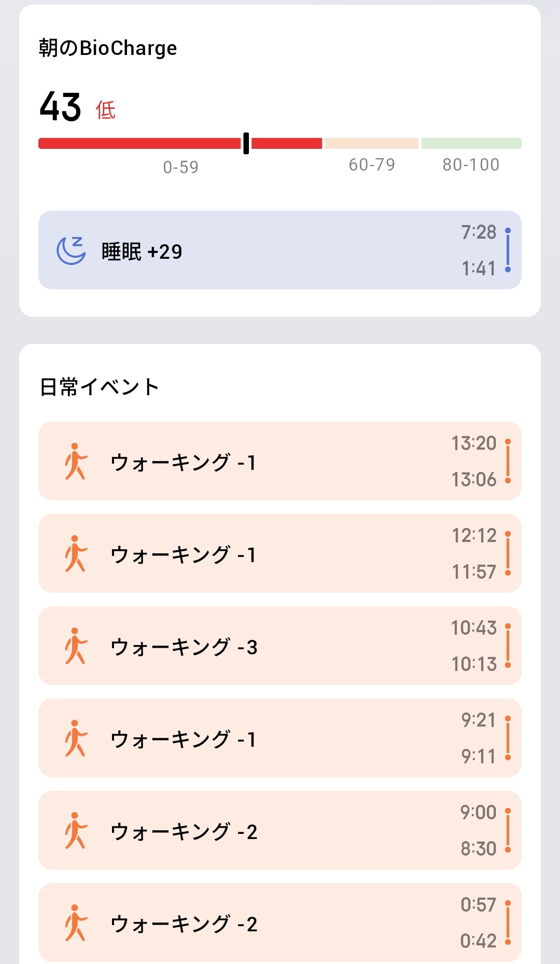Tap the 13:20 walking end time

pos(474,443)
